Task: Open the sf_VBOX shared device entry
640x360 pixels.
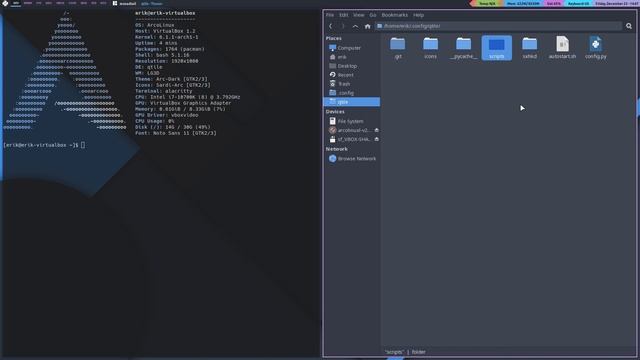Action: (x=349, y=139)
